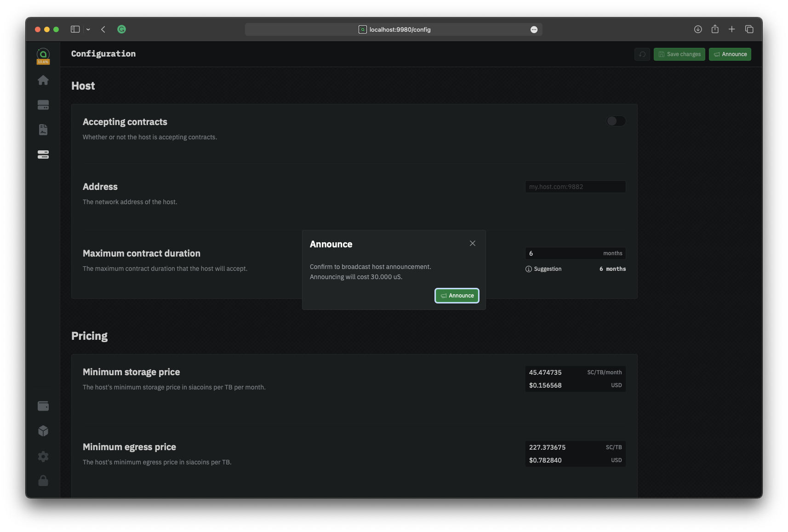
Task: Open the contracts sidebar icon
Action: [43, 130]
